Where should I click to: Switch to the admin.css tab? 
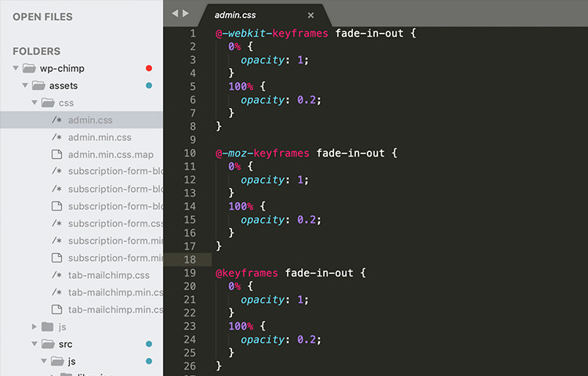click(235, 15)
